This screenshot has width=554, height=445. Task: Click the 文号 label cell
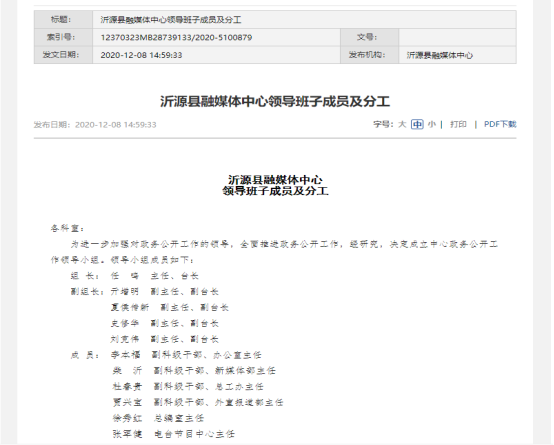coord(369,37)
